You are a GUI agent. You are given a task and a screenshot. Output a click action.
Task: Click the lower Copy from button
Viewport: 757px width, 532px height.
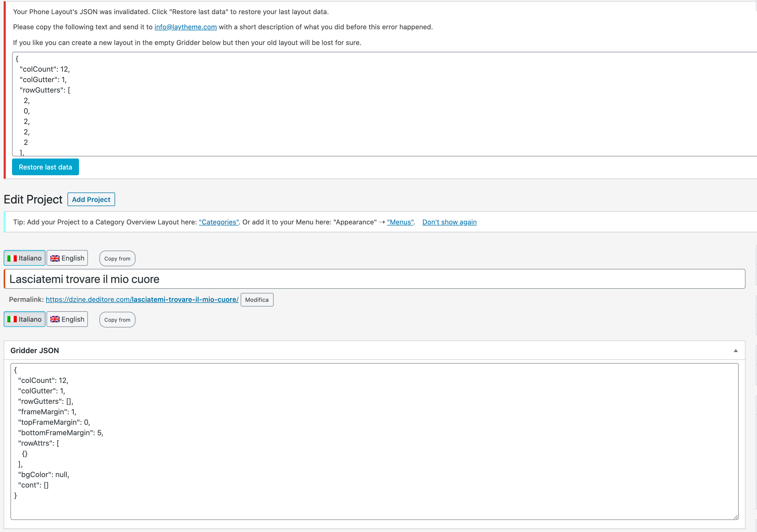117,320
